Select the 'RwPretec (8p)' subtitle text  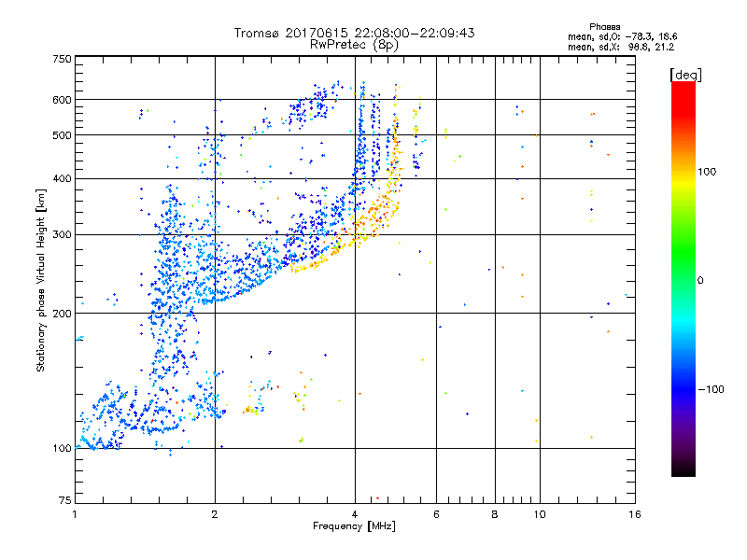tap(354, 44)
